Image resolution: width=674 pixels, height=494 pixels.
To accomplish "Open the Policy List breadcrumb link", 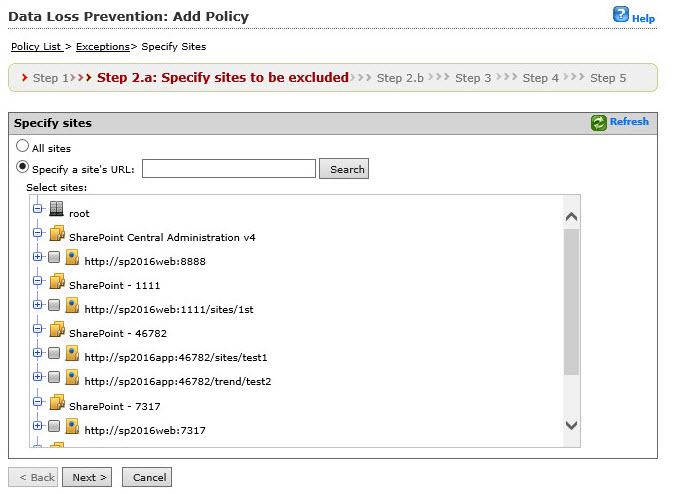I will (x=36, y=46).
